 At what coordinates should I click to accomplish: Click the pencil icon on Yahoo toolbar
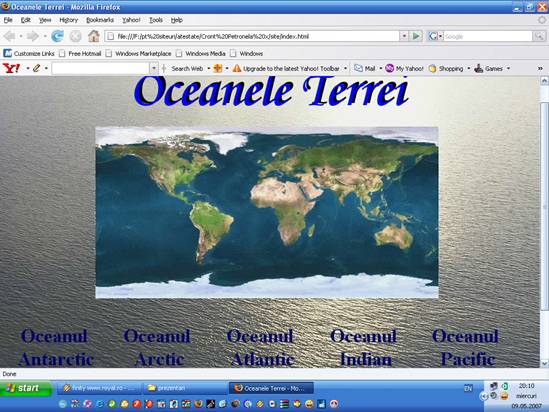pos(36,68)
